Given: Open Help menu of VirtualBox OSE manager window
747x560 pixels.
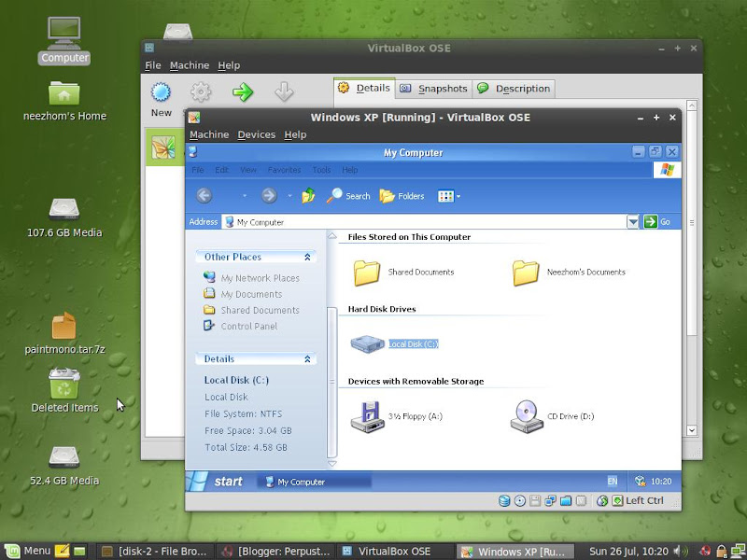Looking at the screenshot, I should click(229, 65).
